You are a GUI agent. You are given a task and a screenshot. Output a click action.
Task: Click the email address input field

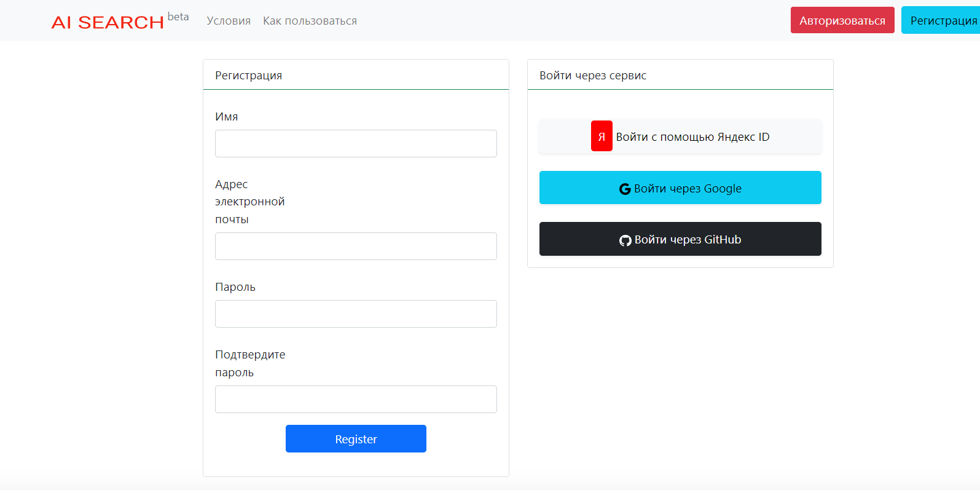356,246
